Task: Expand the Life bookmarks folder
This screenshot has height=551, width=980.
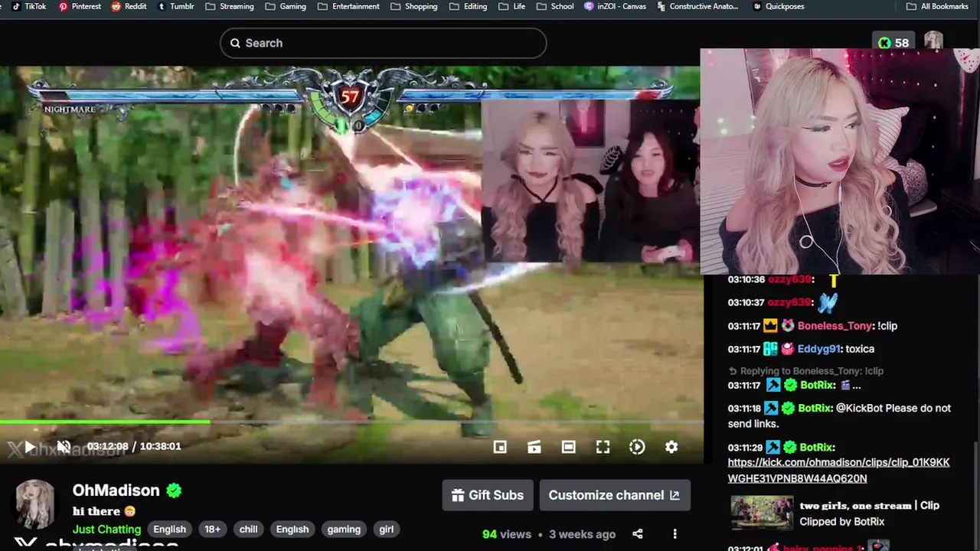Action: pyautogui.click(x=511, y=6)
